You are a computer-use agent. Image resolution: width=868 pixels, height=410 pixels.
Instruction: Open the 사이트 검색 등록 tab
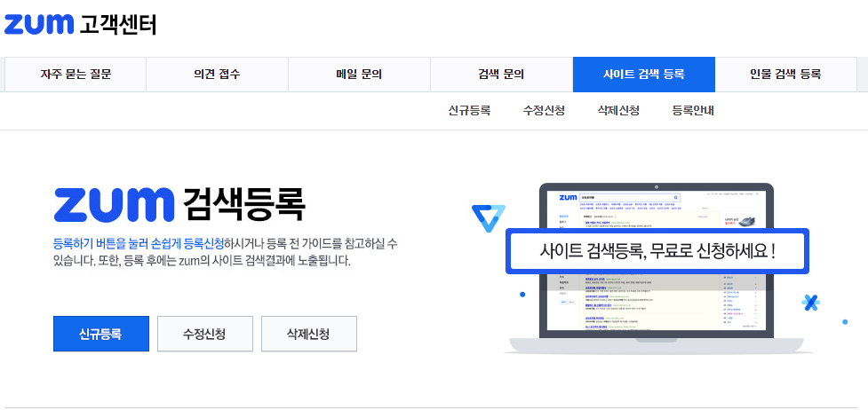click(644, 75)
